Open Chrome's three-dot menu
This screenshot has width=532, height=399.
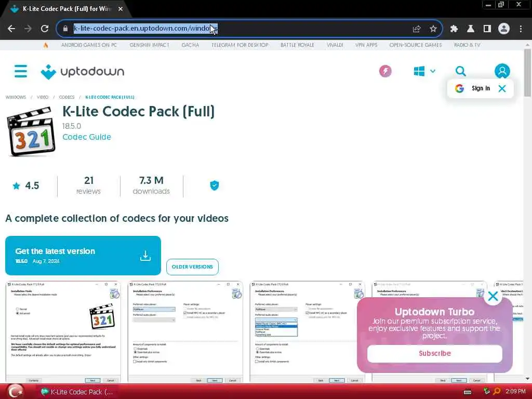[521, 29]
